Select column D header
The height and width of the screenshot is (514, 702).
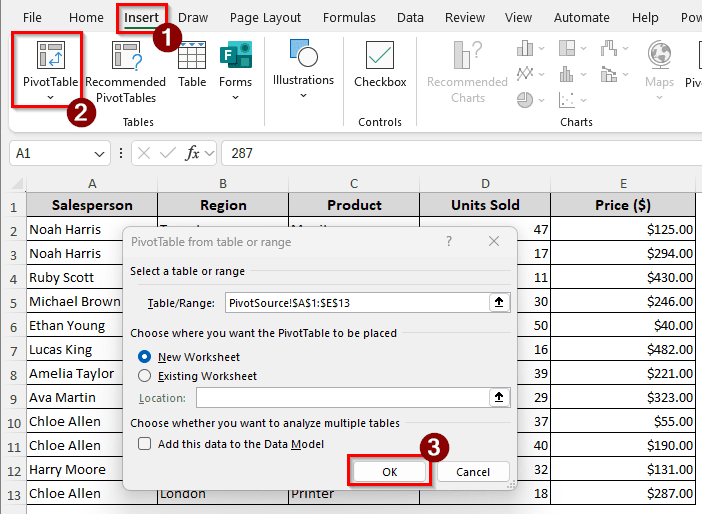coord(485,184)
